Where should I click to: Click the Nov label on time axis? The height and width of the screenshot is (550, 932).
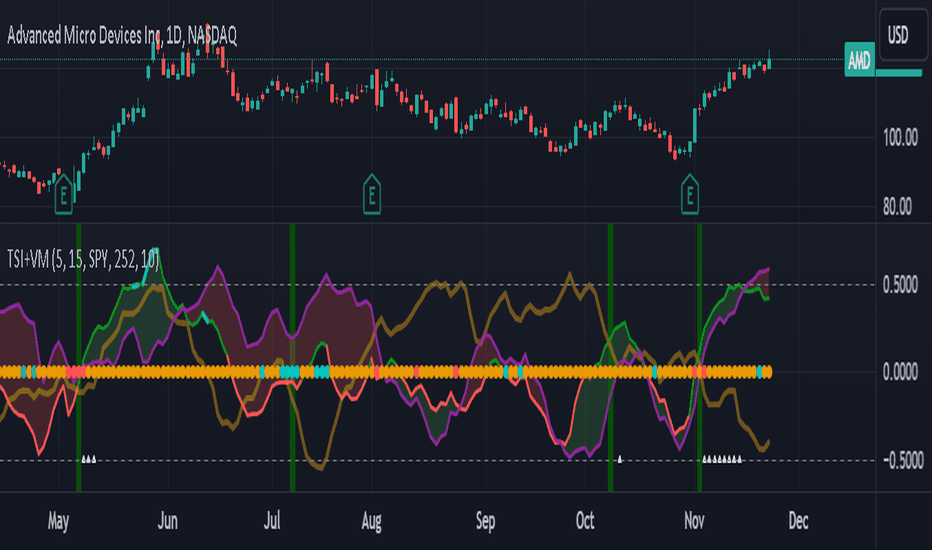(x=694, y=521)
